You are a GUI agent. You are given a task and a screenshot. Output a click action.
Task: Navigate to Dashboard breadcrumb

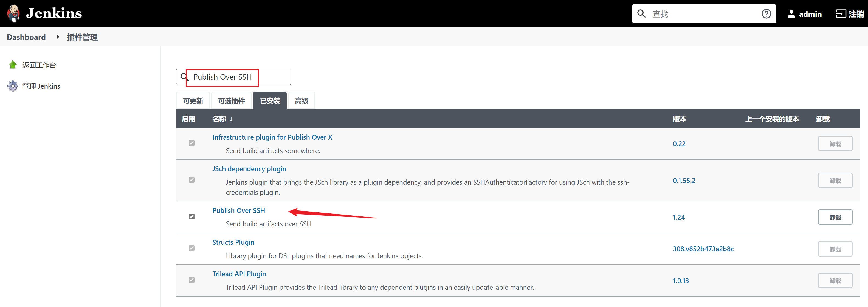pos(26,37)
